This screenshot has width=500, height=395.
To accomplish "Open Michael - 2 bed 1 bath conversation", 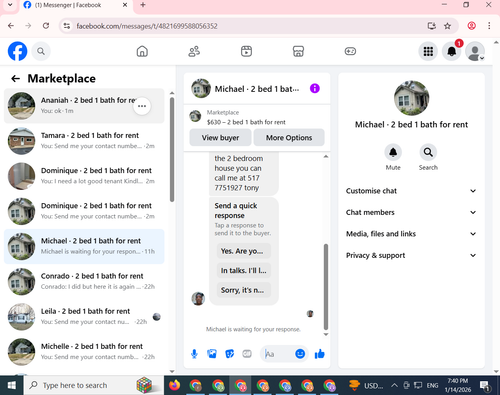I will 84,246.
